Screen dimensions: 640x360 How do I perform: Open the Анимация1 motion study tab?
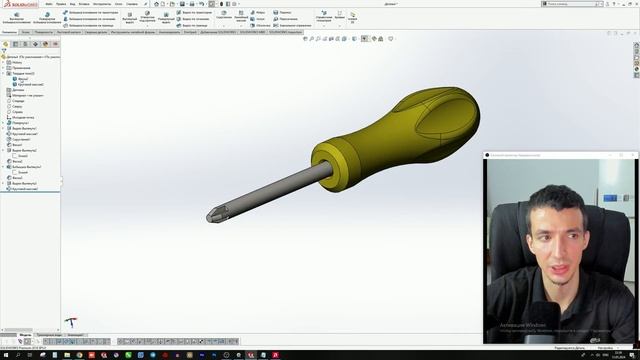point(75,335)
